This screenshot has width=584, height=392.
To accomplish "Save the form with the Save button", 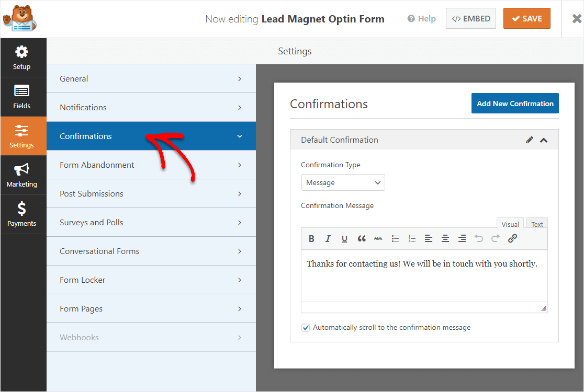I will [x=526, y=18].
